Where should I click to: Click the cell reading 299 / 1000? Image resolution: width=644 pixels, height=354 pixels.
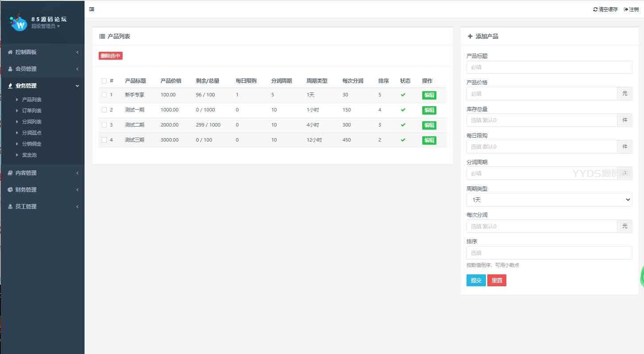point(208,125)
